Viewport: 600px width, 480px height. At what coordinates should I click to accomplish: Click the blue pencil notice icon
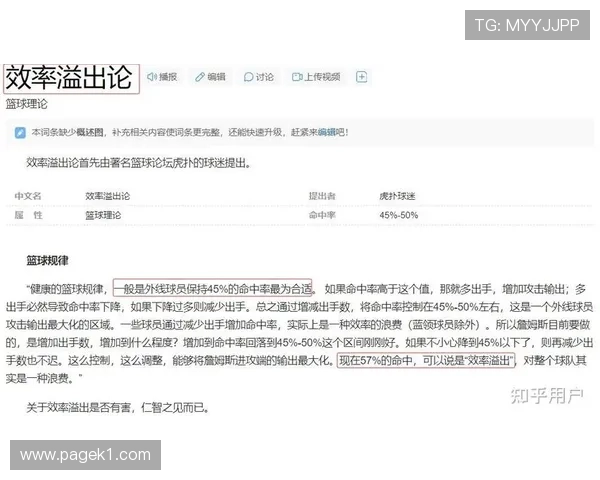pos(20,132)
